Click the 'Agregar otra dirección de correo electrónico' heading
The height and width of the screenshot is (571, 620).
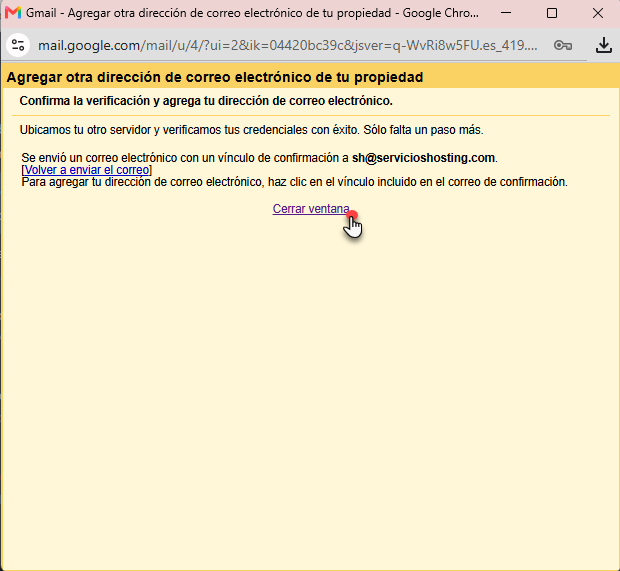coord(215,77)
